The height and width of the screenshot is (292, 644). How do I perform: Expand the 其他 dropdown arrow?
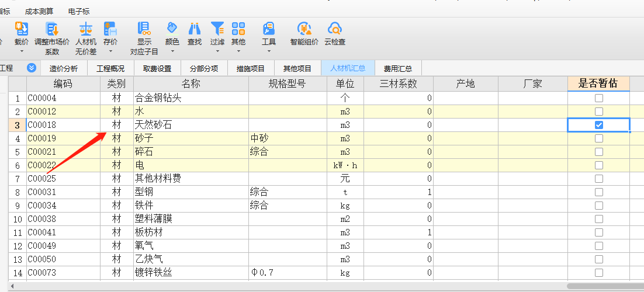point(238,51)
